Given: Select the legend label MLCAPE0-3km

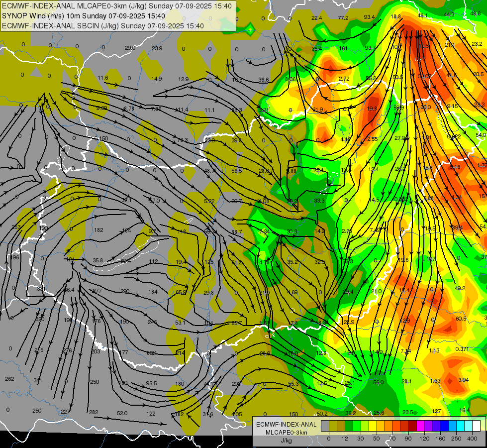Looking at the screenshot, I should tap(287, 433).
